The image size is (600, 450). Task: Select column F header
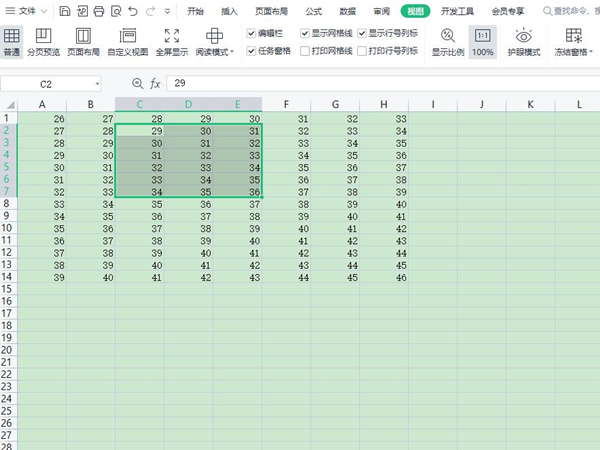coord(287,104)
